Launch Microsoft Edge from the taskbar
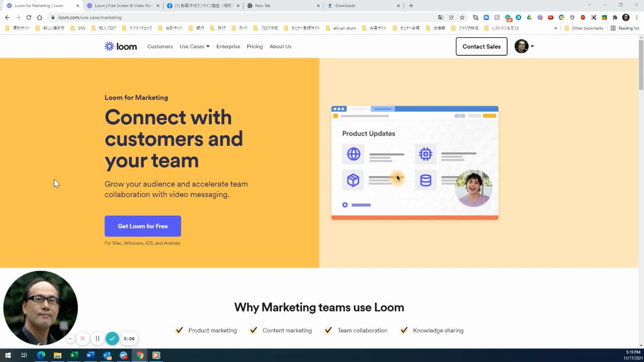 pyautogui.click(x=41, y=355)
